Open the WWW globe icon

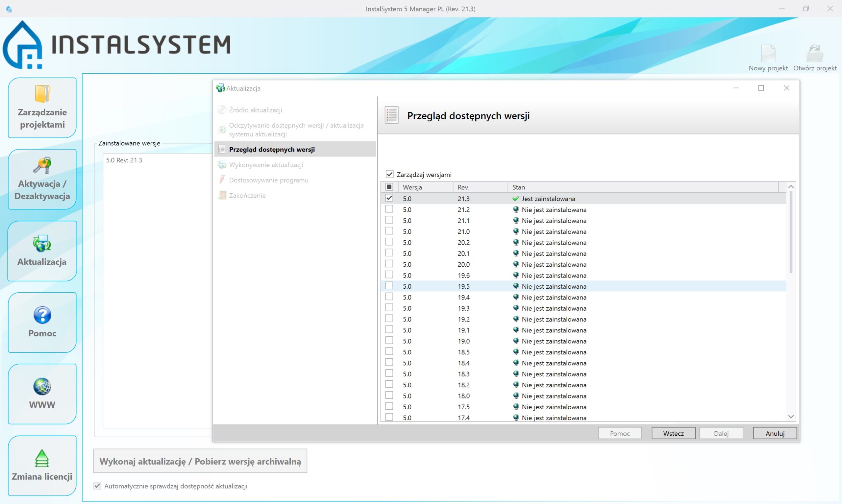(x=42, y=387)
